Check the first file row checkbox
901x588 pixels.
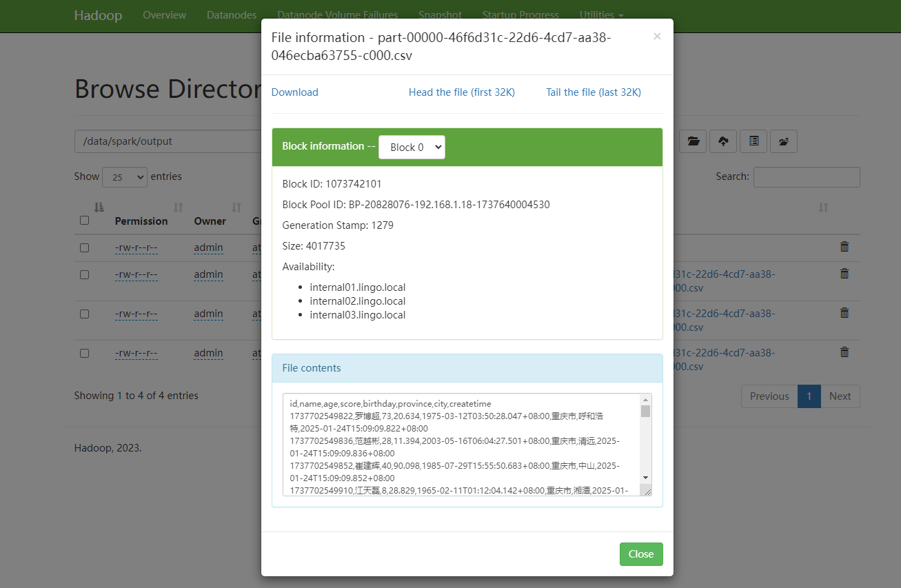pos(84,247)
